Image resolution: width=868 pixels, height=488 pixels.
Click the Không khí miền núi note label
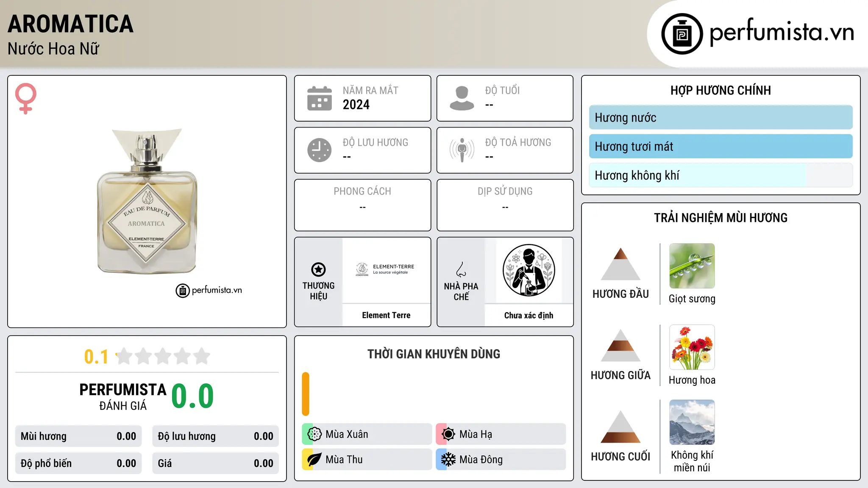(692, 461)
